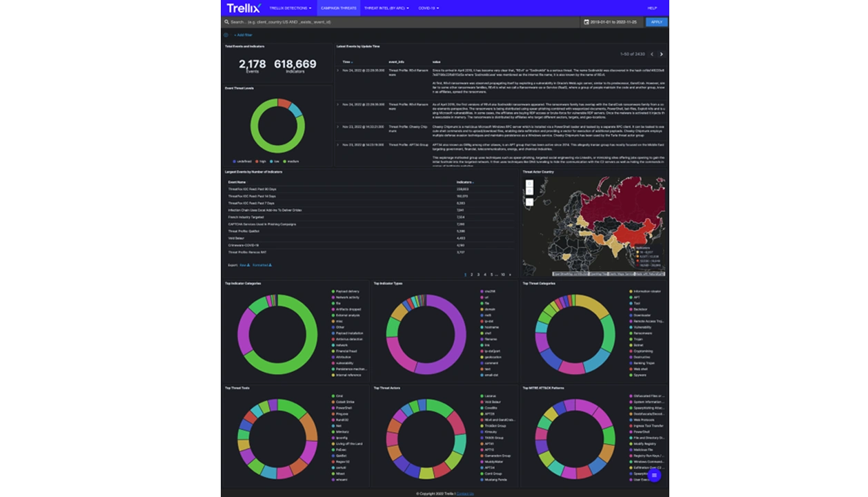Go to next page of Latest Events

661,54
